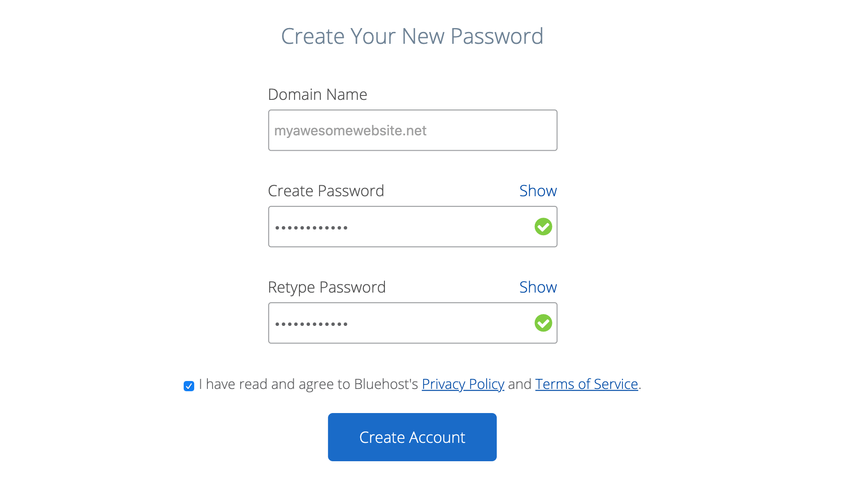This screenshot has height=484, width=868.
Task: Click the Domain Name label
Action: (x=317, y=95)
